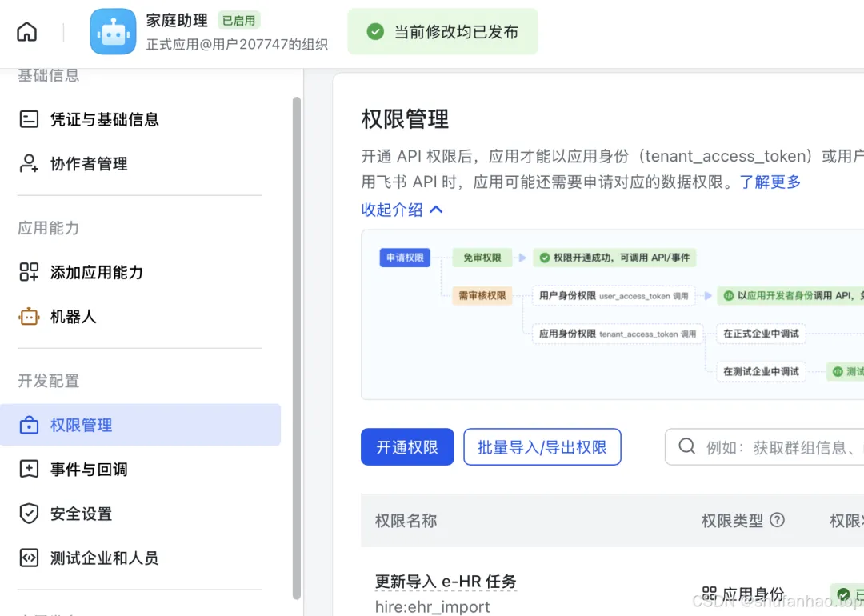This screenshot has width=864, height=616.
Task: Collapse the intro with 收起介绍
Action: [392, 210]
